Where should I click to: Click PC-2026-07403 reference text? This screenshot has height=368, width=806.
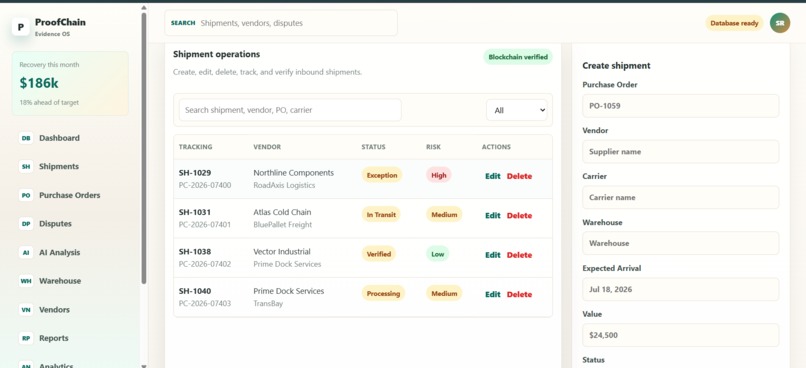pos(205,303)
